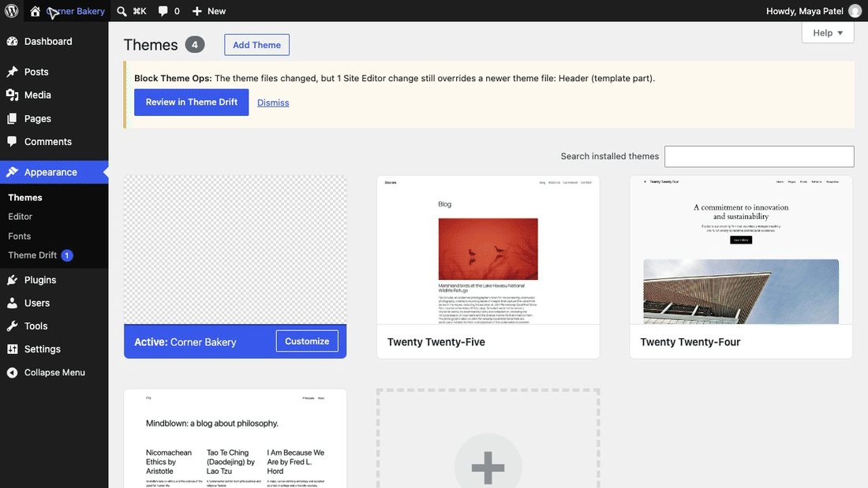Open Theme Drift submenu item

tap(32, 255)
